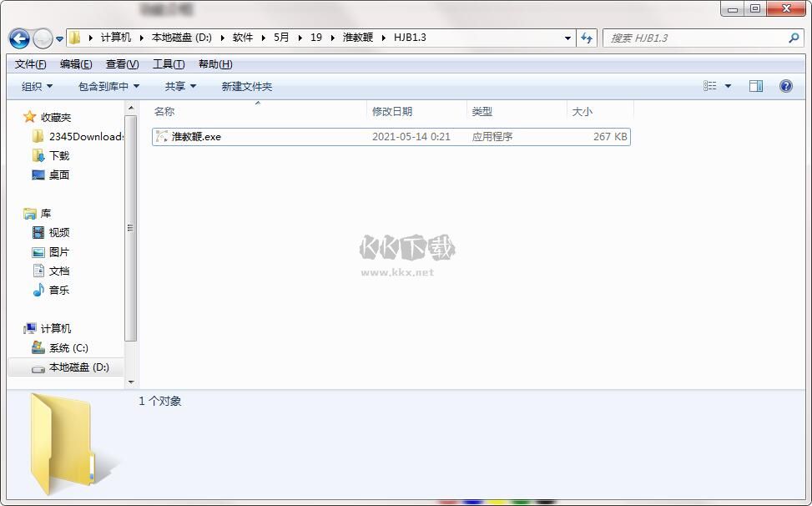Click the 共享 toolbar button
Viewport: 812px width, 506px height.
[x=180, y=86]
